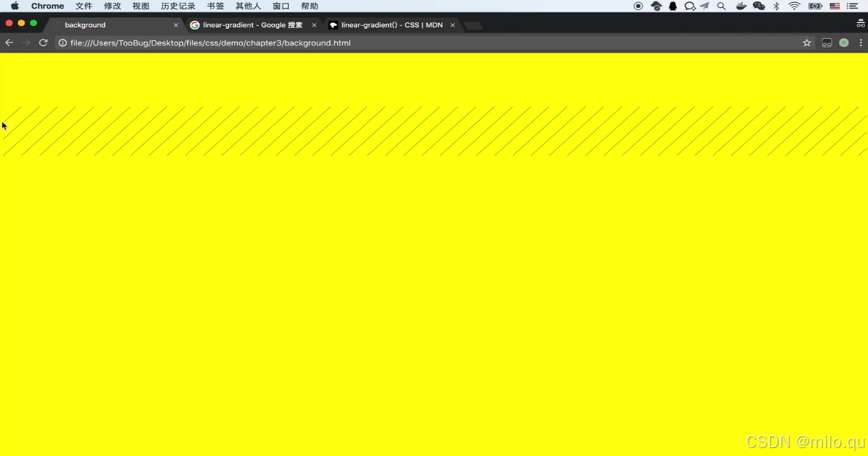Open the 书签 menu

[x=215, y=6]
